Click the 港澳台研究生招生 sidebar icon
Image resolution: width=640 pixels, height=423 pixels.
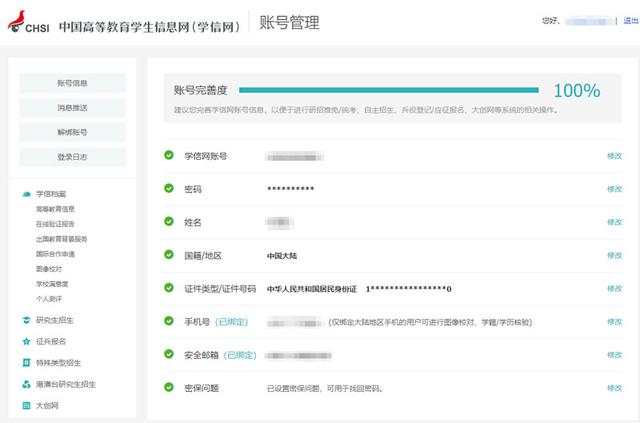click(x=27, y=384)
